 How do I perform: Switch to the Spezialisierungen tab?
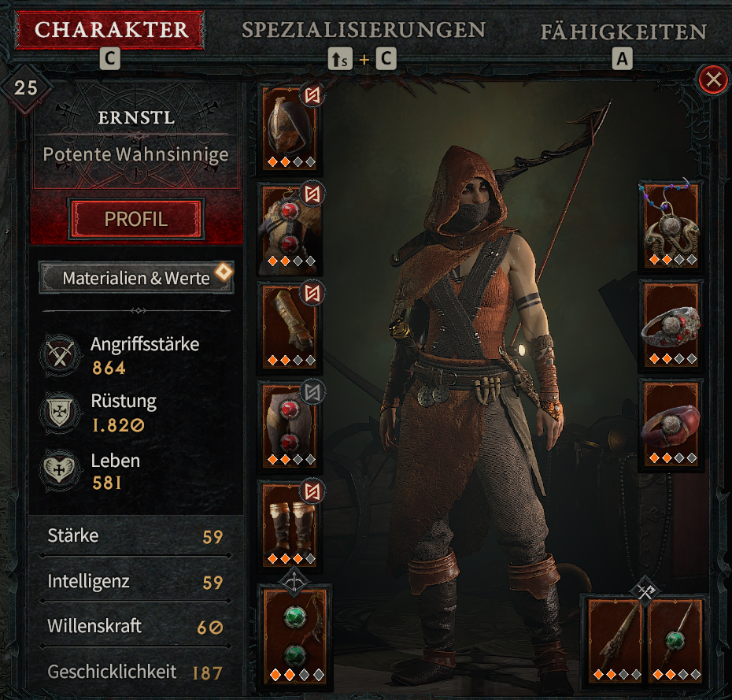point(364,31)
